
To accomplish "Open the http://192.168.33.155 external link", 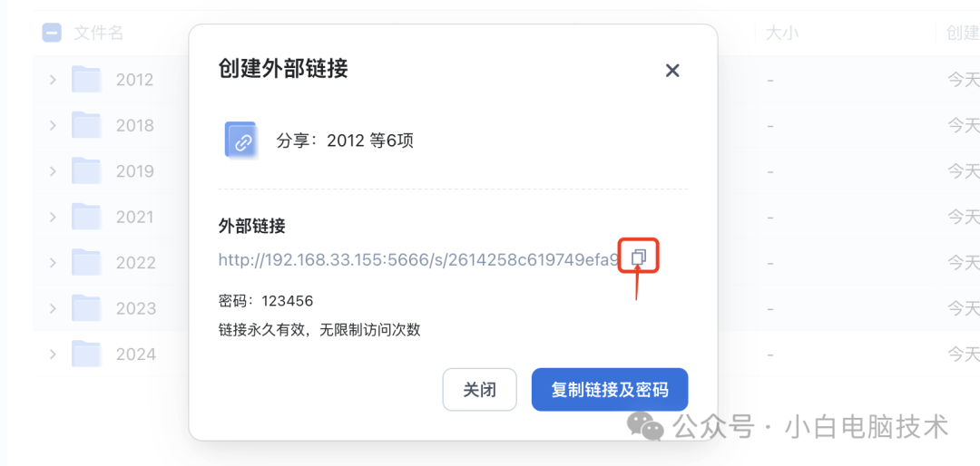I will coord(418,260).
